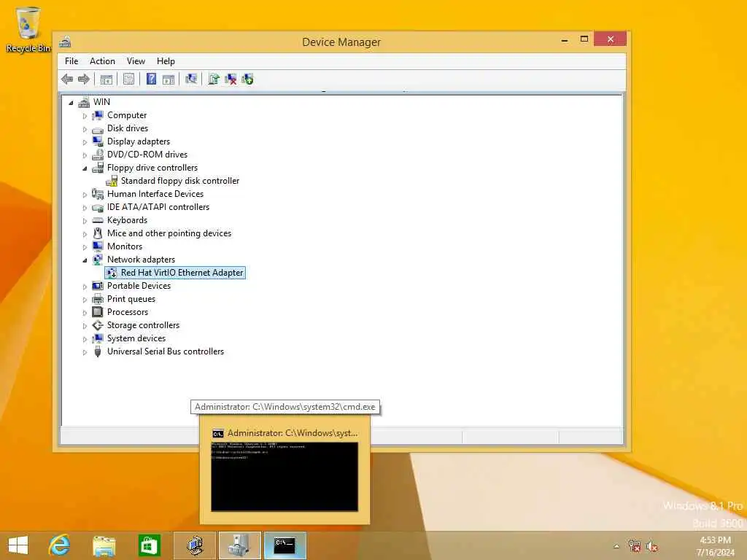Click the Monitors category icon
Viewport: 747px width, 560px height.
click(x=98, y=246)
